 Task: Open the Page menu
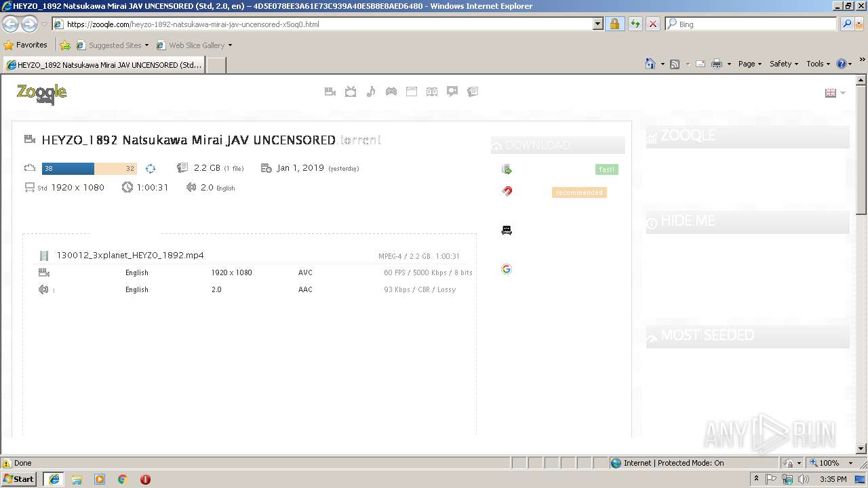[749, 64]
